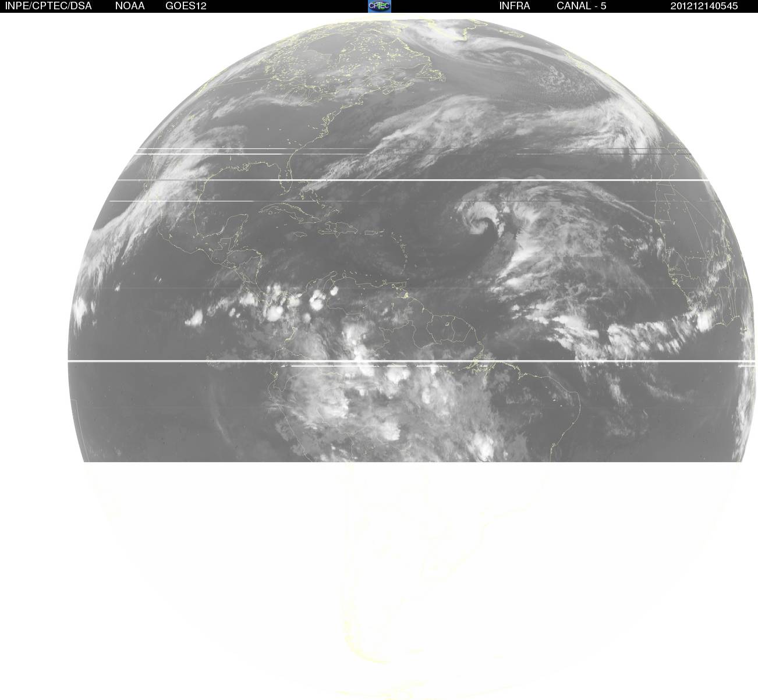The image size is (758, 700).
Task: Click the INPE/CPTEC/DSA header label
Action: click(48, 6)
